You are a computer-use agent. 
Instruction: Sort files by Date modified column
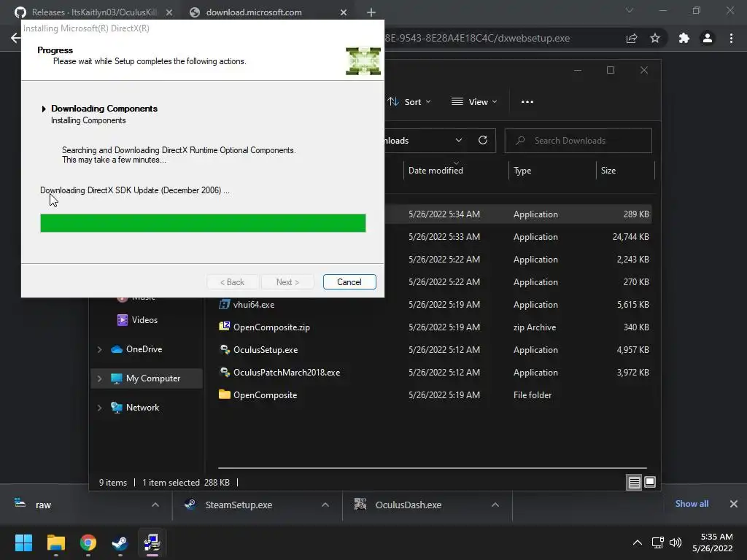436,171
